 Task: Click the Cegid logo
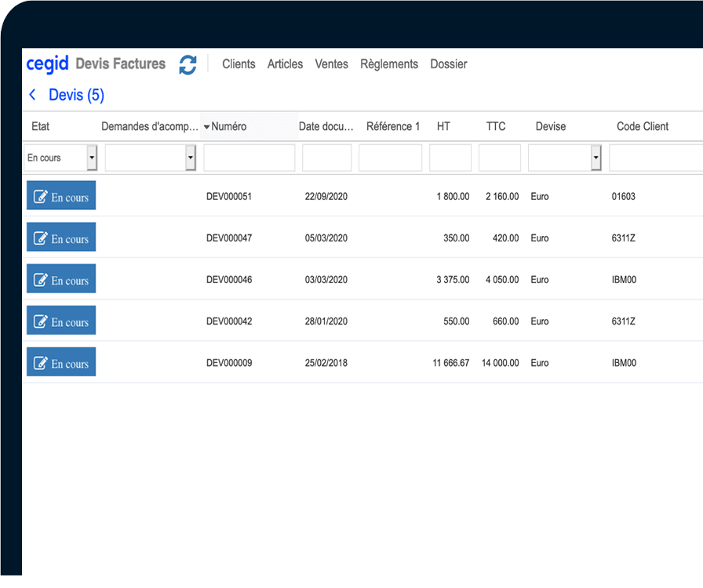[47, 64]
